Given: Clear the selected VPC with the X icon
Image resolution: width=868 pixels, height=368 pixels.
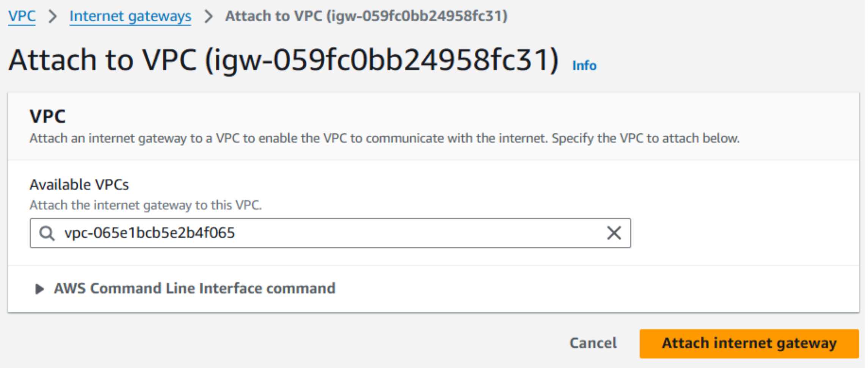Looking at the screenshot, I should (x=614, y=233).
